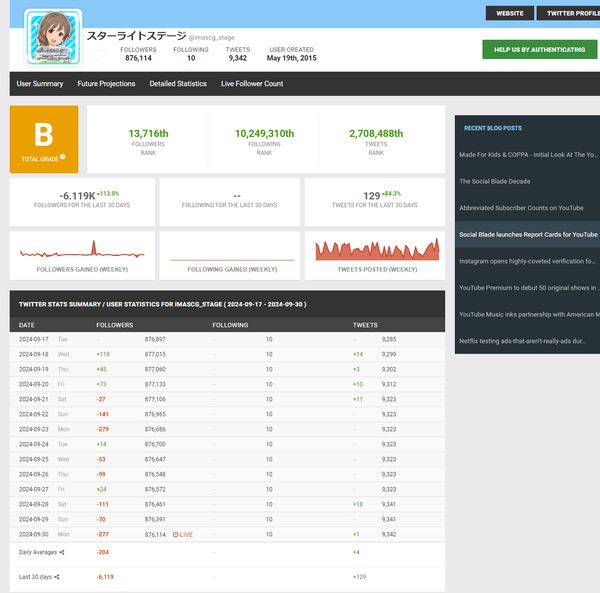
Task: Click the 129 tweets last 30 days value
Action: coord(372,196)
